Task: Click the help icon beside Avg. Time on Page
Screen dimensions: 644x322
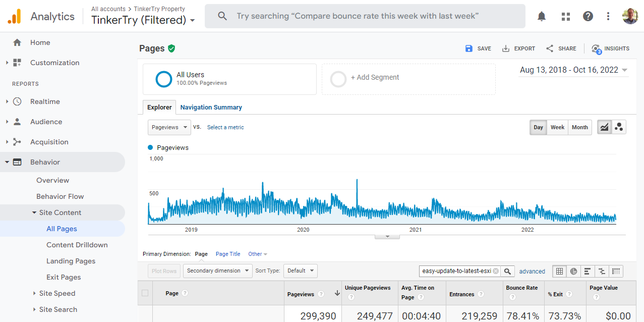Action: tap(421, 297)
